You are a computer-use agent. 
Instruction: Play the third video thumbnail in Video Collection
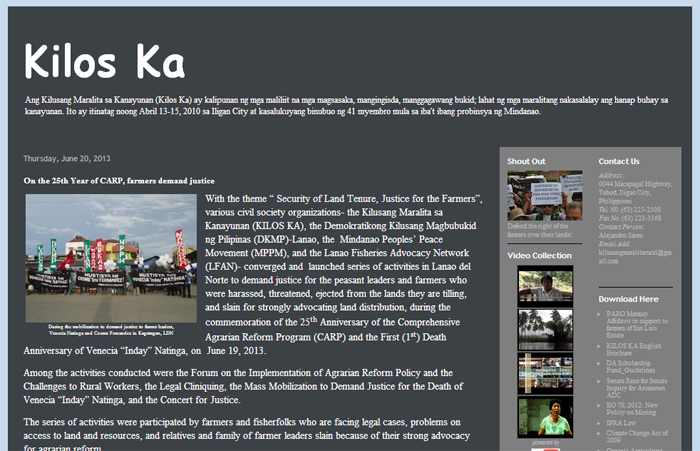click(545, 373)
